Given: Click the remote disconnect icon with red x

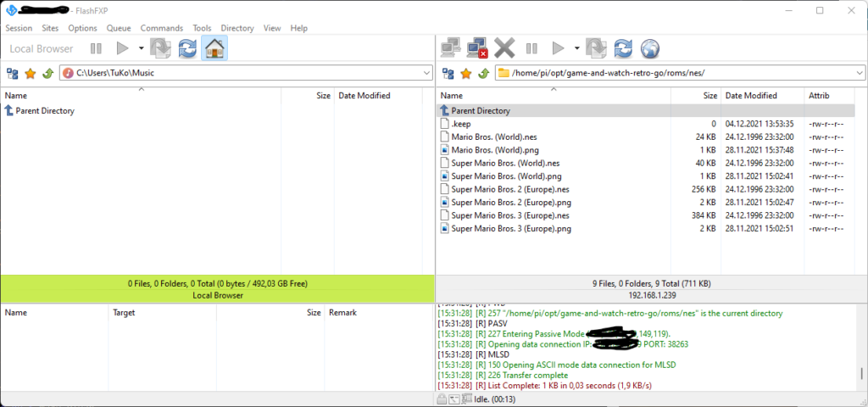Looking at the screenshot, I should click(477, 48).
